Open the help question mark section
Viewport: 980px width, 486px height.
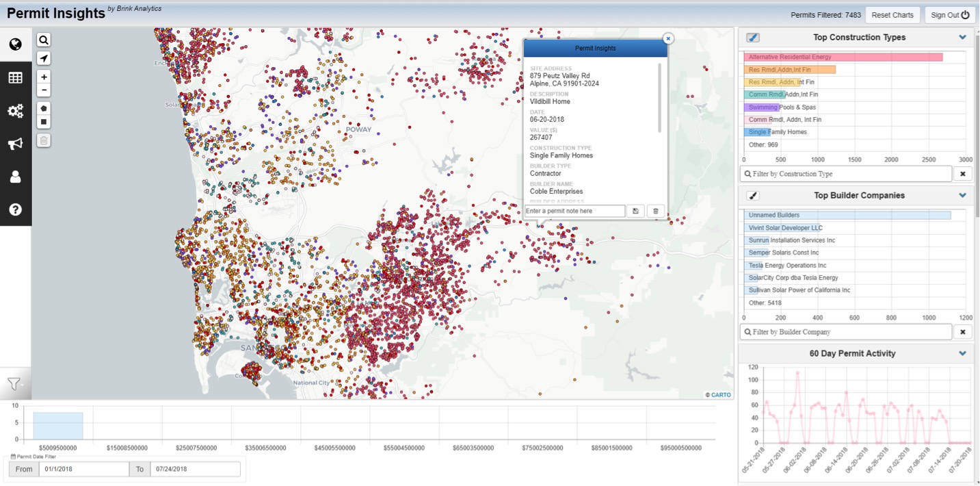(x=15, y=209)
